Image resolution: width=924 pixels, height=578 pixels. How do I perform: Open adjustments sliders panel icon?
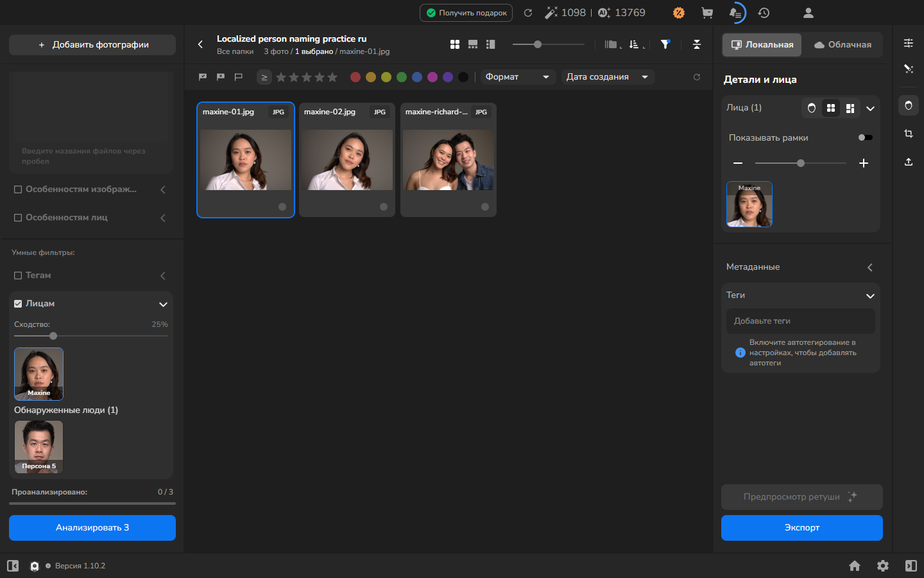click(909, 43)
